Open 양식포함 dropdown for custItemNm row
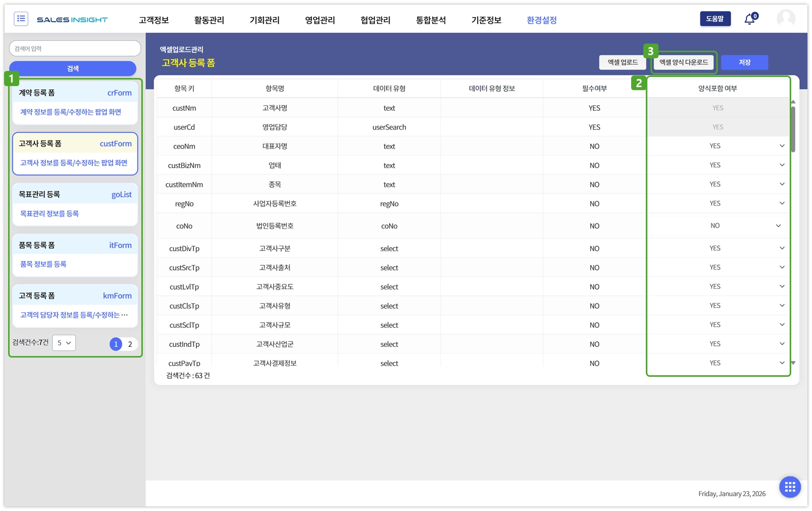The height and width of the screenshot is (511, 812). pyautogui.click(x=718, y=184)
